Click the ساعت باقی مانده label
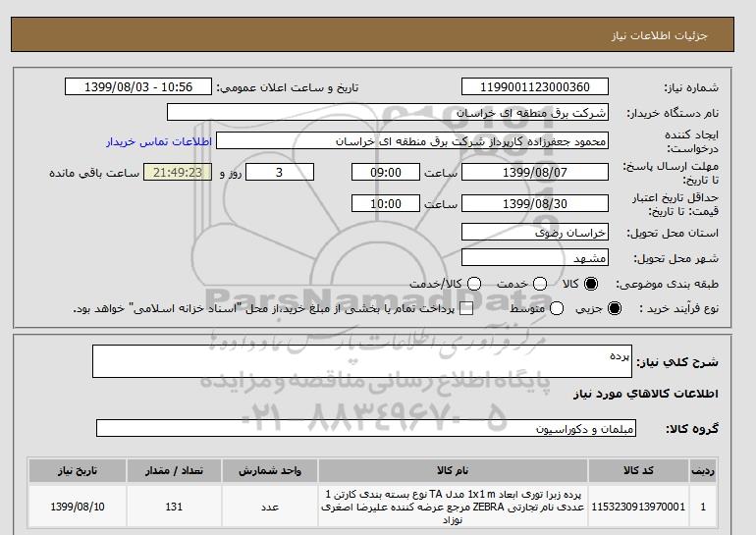Viewport: 756px width, 535px height. 94,173
